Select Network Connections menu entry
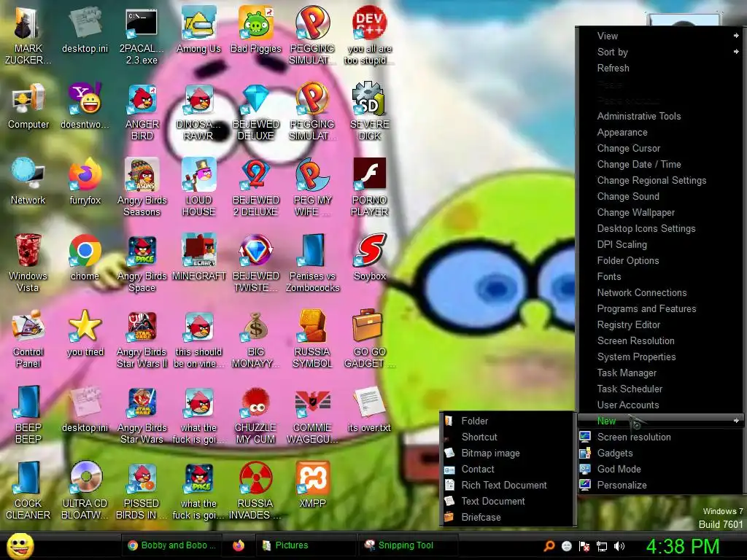747x560 pixels. pyautogui.click(x=659, y=292)
